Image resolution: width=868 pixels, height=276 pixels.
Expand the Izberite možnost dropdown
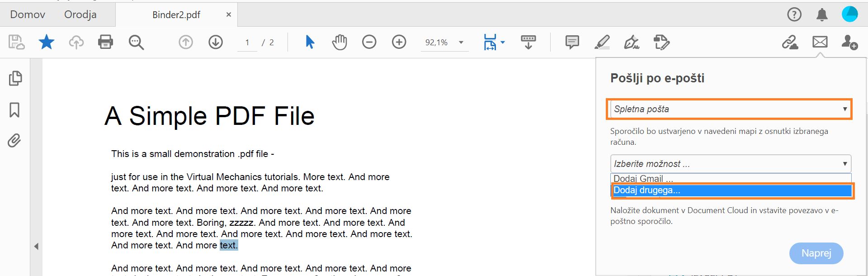[730, 164]
